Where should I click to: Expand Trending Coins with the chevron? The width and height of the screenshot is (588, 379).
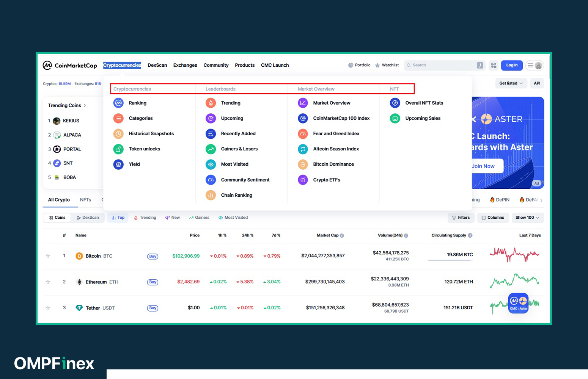(85, 105)
